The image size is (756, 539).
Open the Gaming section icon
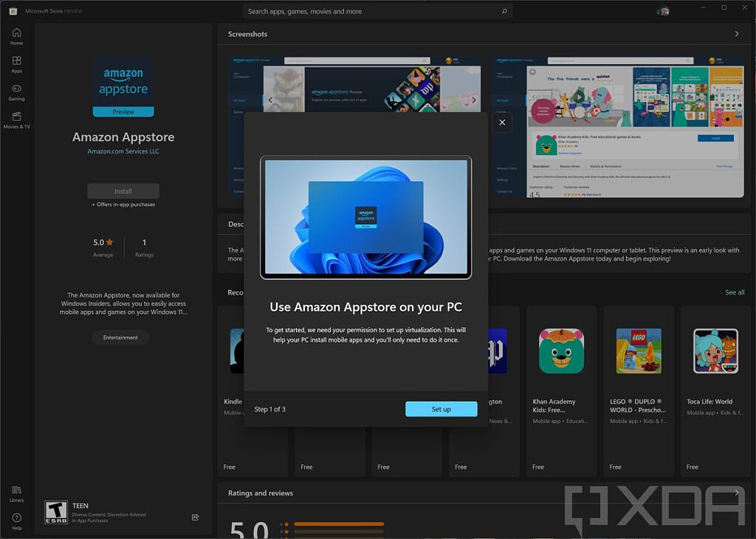pos(16,90)
